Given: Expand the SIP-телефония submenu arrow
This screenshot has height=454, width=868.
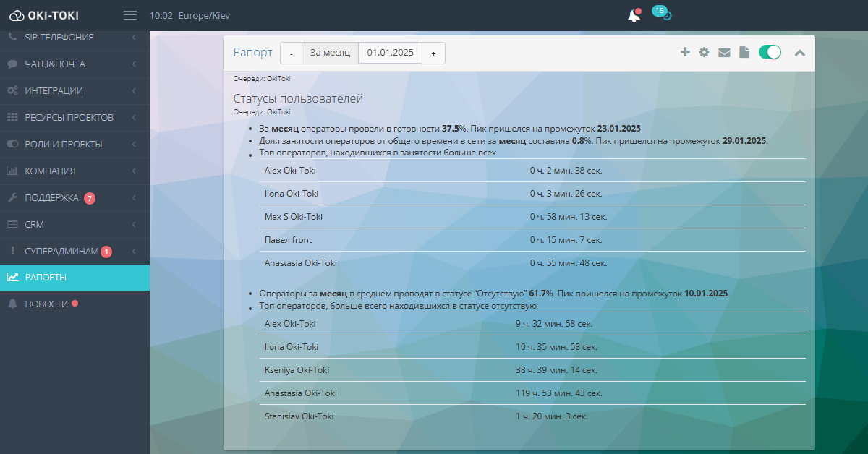Looking at the screenshot, I should pos(135,37).
